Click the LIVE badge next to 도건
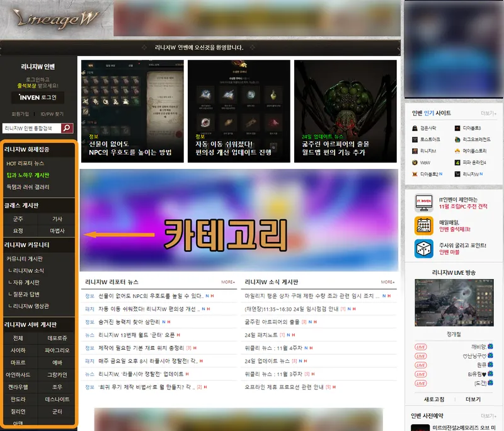Screen dimensions: 504x431 click(420, 384)
